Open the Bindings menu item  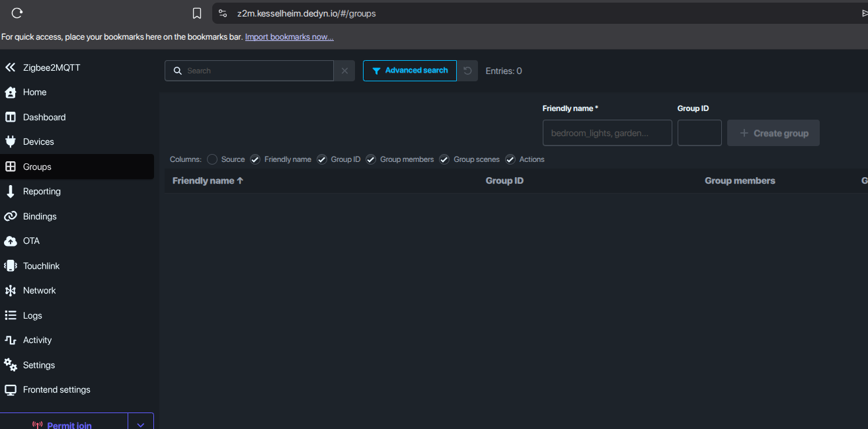point(77,216)
